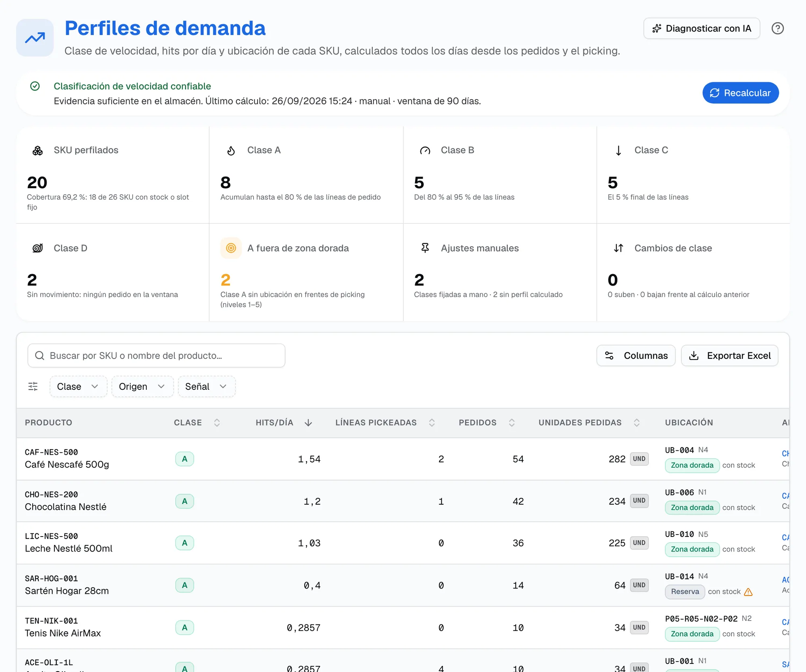806x672 pixels.
Task: Open the Origen filter dropdown
Action: 142,387
